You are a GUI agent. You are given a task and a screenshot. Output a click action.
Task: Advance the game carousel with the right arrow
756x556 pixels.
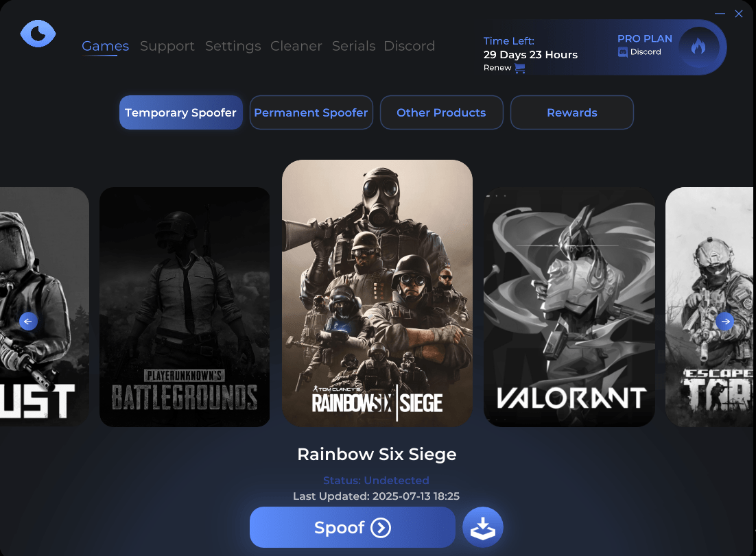(x=724, y=321)
